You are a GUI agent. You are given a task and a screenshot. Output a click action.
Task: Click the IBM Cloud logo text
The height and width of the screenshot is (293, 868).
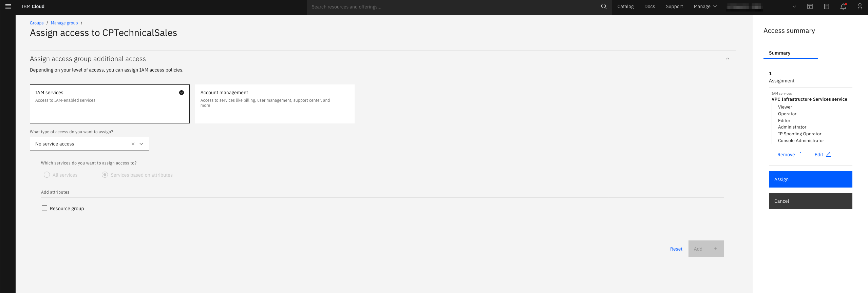pyautogui.click(x=33, y=6)
